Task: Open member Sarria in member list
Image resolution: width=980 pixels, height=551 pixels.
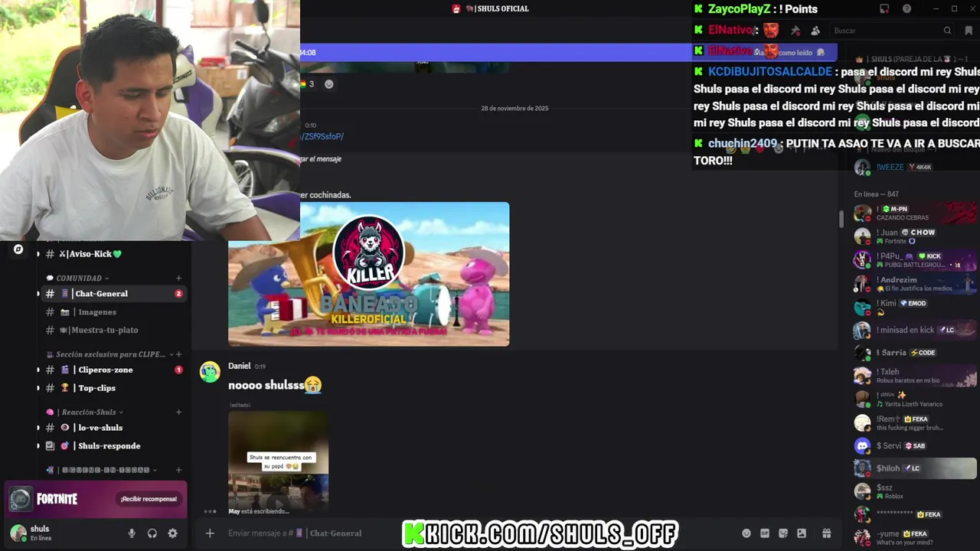Action: [x=916, y=353]
